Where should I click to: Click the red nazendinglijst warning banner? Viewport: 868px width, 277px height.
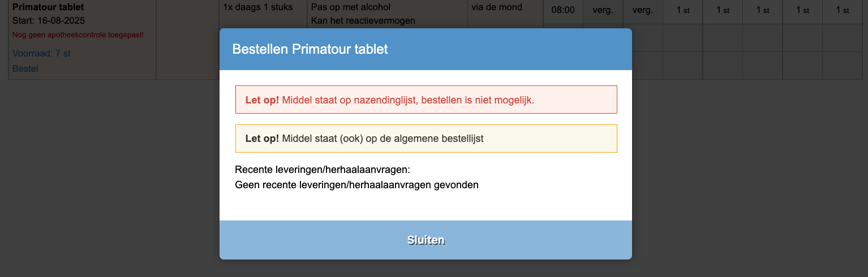click(426, 100)
